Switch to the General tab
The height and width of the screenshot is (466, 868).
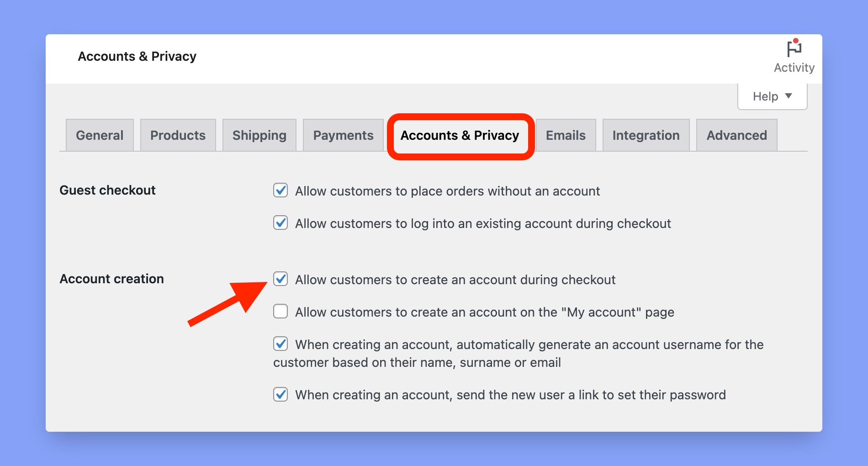click(100, 135)
